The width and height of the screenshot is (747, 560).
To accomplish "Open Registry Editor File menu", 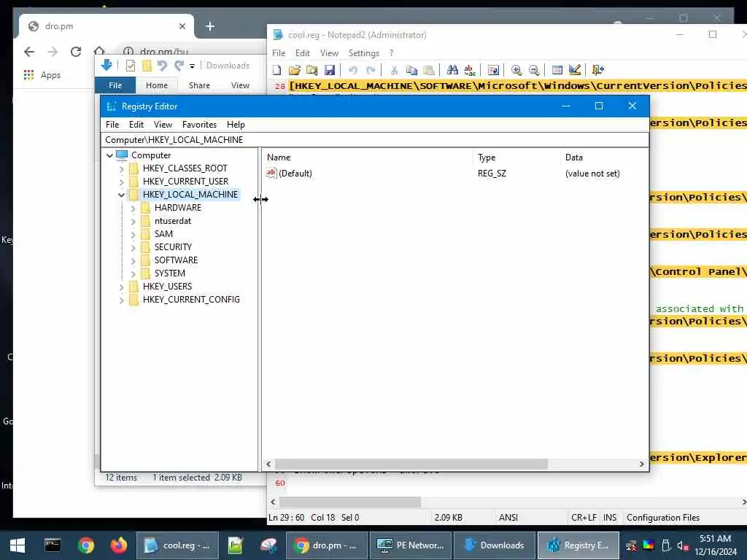I will 112,124.
